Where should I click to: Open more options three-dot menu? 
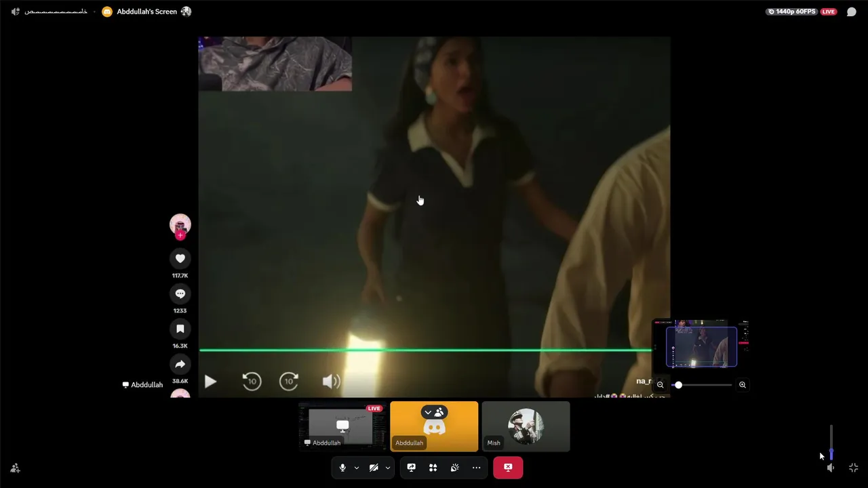(x=476, y=468)
